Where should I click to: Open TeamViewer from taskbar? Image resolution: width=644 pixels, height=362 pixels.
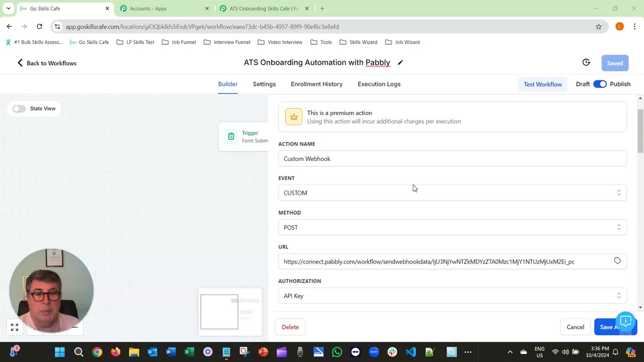[x=356, y=352]
